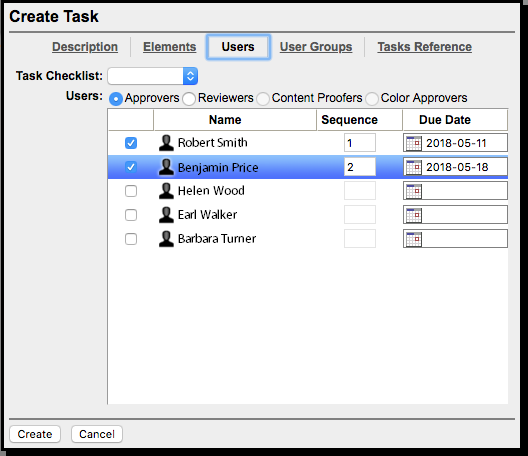
Task: Cancel the task creation dialog
Action: (x=97, y=434)
